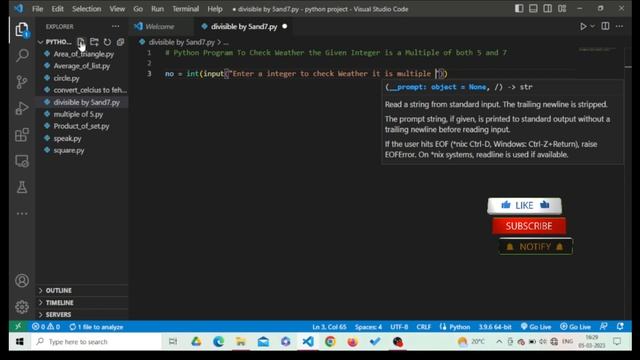Screen dimensions: 640x360
Task: Click '1 file to analyze' status item
Action: (x=96, y=327)
